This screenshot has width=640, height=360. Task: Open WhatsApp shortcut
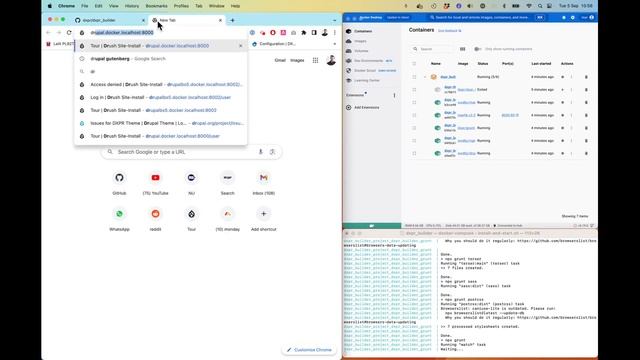[119, 218]
